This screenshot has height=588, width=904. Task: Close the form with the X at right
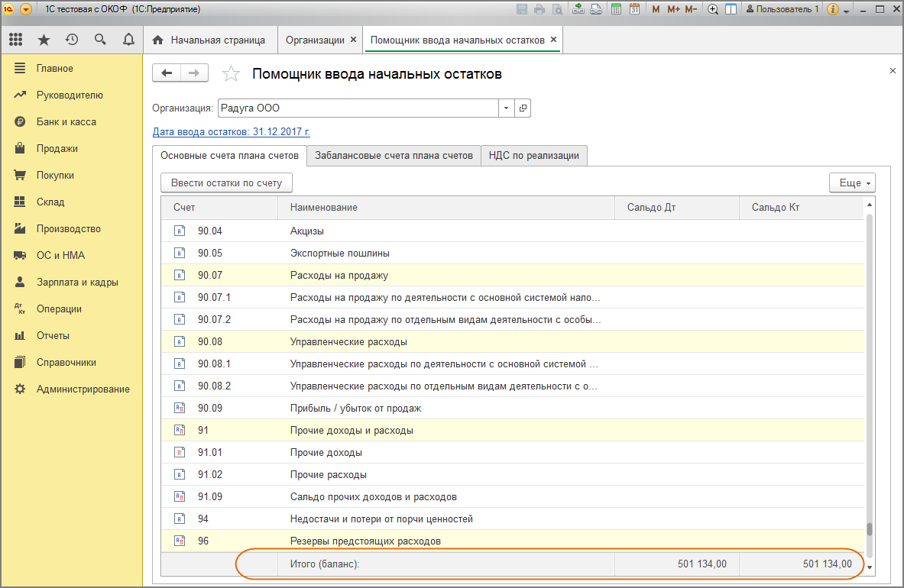[893, 71]
